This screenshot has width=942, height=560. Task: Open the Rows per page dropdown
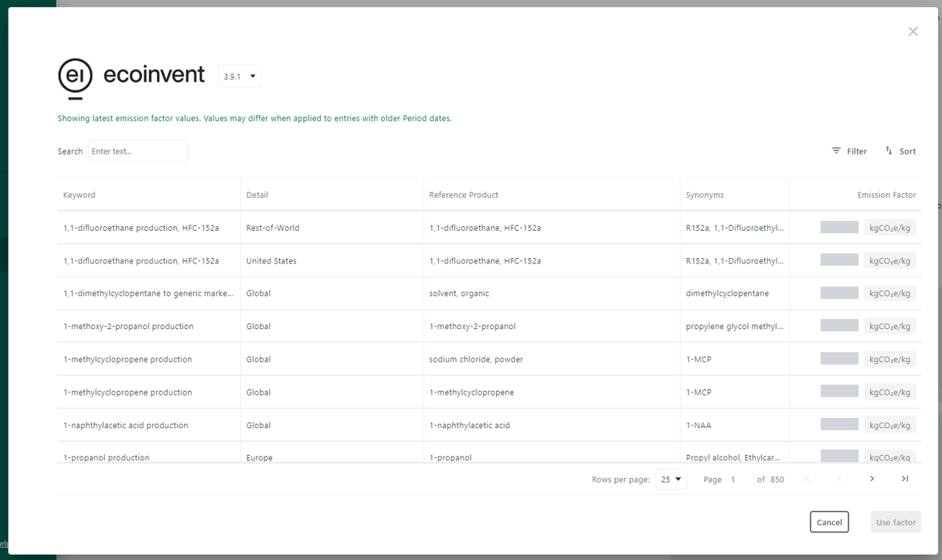click(671, 479)
